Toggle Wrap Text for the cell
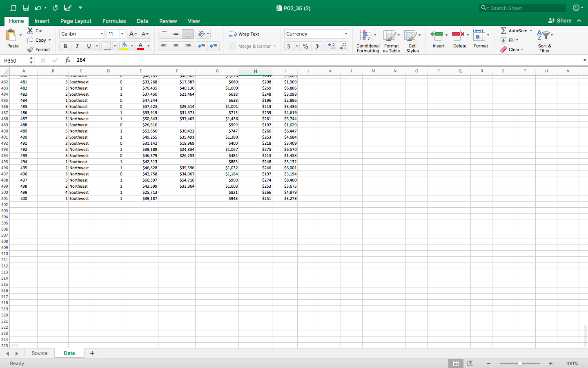The width and height of the screenshot is (588, 368). (244, 34)
